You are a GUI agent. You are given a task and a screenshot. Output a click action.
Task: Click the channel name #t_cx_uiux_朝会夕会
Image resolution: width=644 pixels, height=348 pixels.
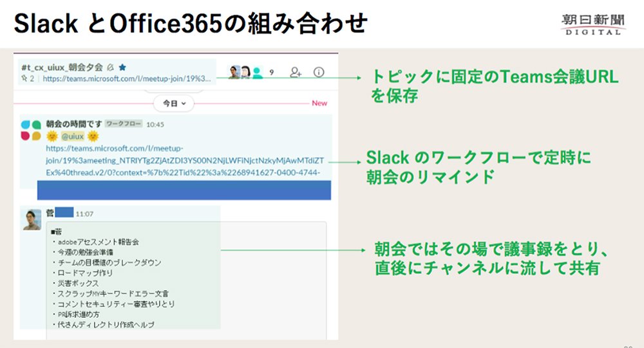pos(62,68)
